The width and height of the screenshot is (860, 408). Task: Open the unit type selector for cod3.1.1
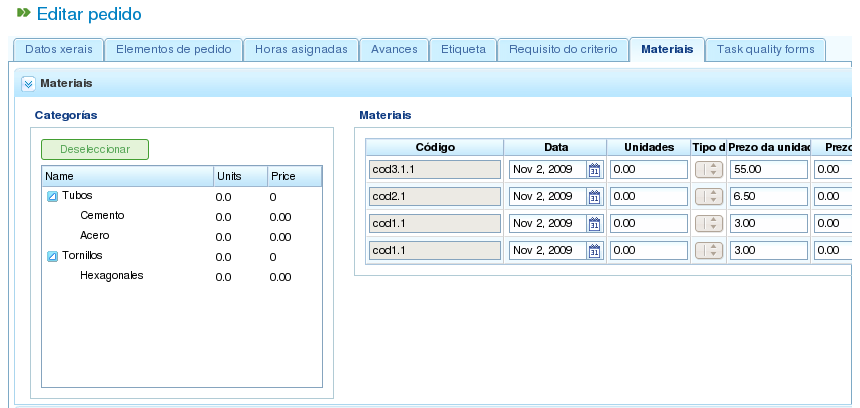point(709,169)
